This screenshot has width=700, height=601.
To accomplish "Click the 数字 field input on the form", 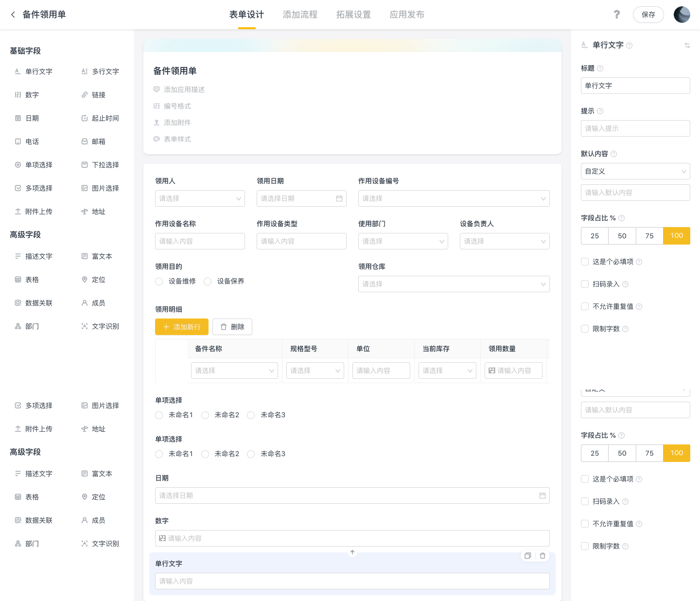I will (x=352, y=538).
